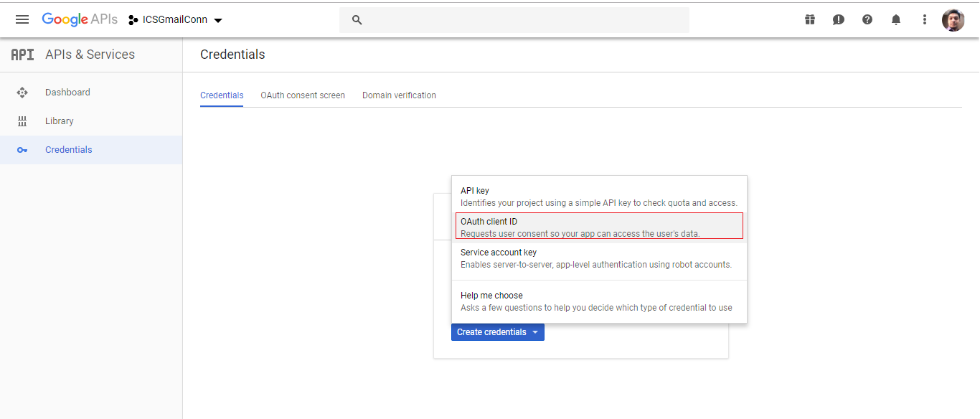This screenshot has width=980, height=419.
Task: Open Dashboard in the sidebar
Action: point(91,93)
